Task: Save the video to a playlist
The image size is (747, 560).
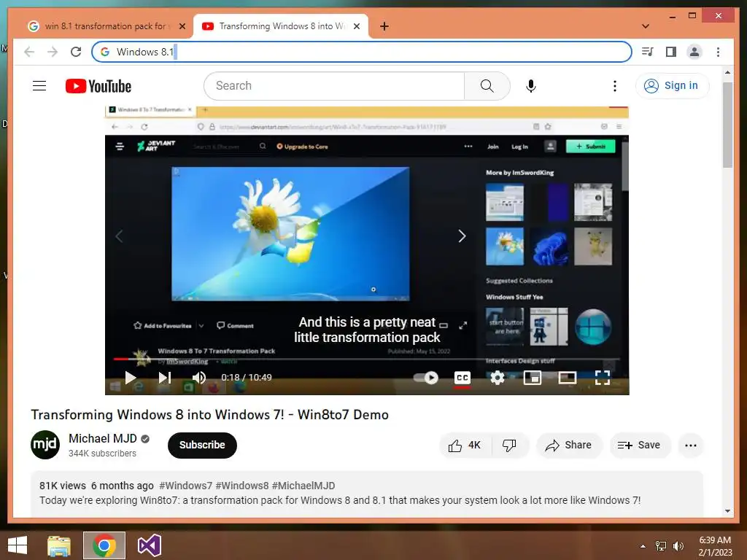Action: click(639, 446)
